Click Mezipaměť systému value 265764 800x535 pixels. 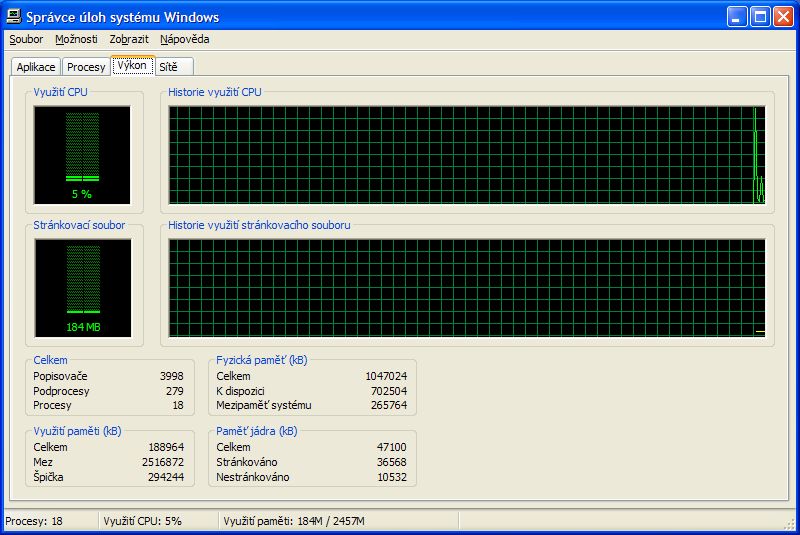[x=389, y=405]
